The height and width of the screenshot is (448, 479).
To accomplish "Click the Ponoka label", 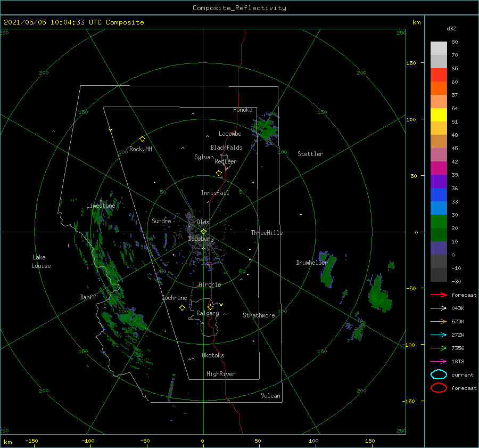I will [x=243, y=110].
